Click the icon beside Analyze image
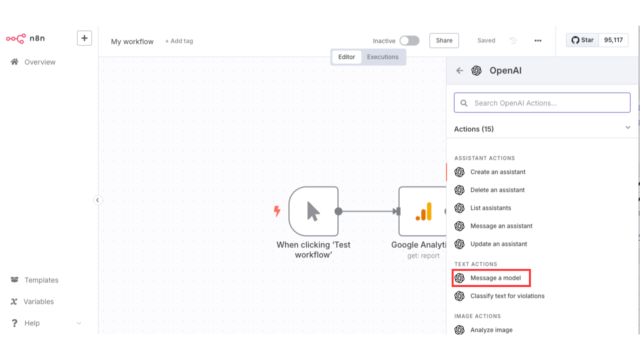Image resolution: width=640 pixels, height=360 pixels. click(460, 330)
